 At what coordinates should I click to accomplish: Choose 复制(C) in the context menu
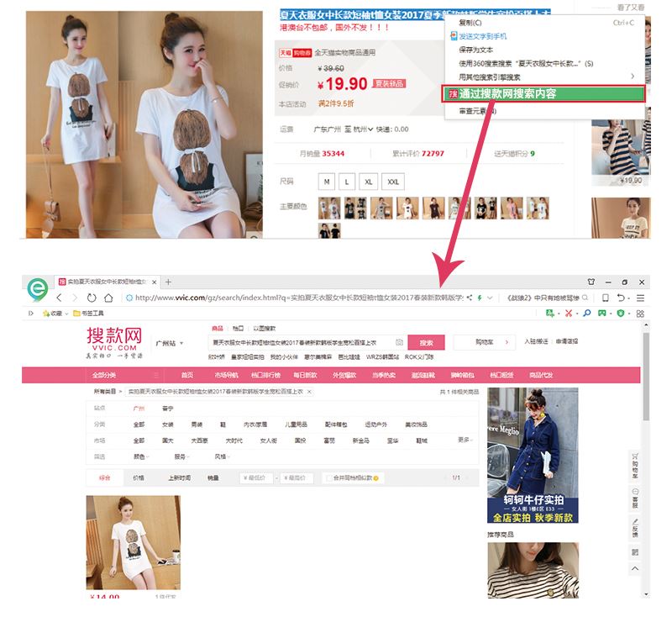[x=545, y=23]
